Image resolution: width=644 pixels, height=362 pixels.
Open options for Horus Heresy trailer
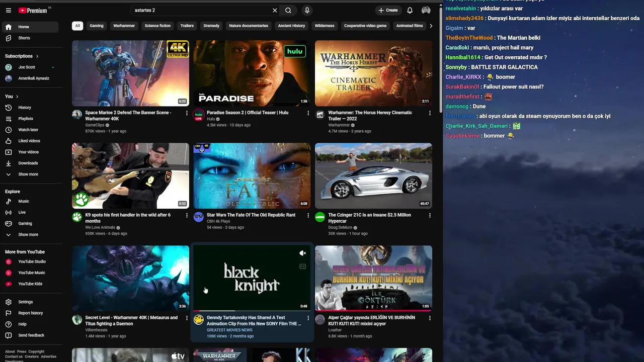(x=430, y=113)
